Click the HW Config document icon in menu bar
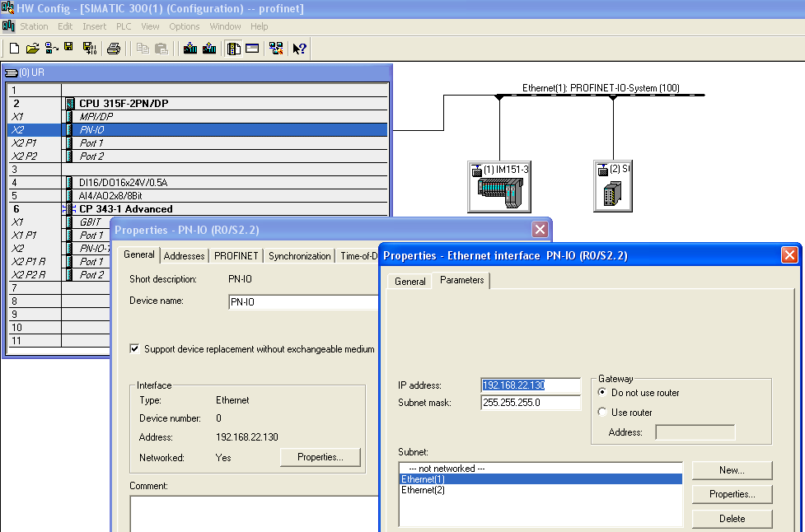The image size is (805, 532). 8,26
